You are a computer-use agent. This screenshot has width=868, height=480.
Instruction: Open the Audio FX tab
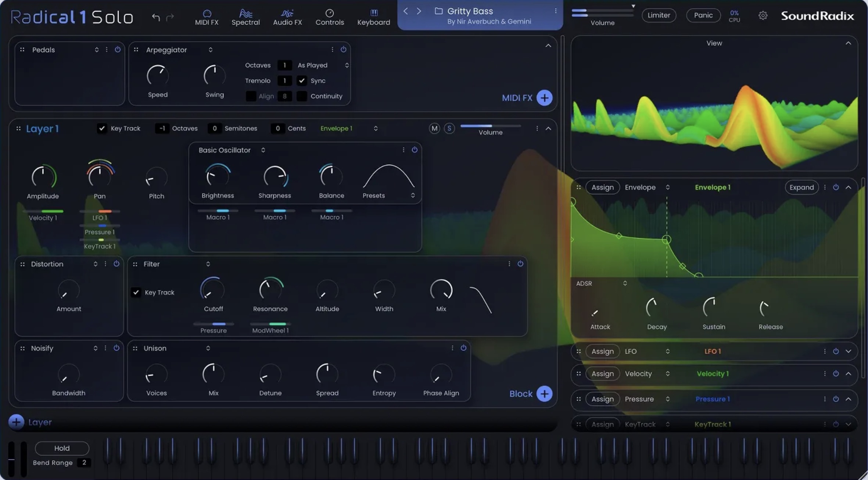[287, 17]
